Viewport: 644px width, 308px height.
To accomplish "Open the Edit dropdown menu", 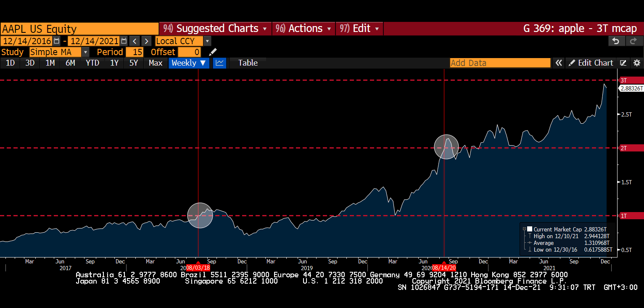I will tap(359, 28).
